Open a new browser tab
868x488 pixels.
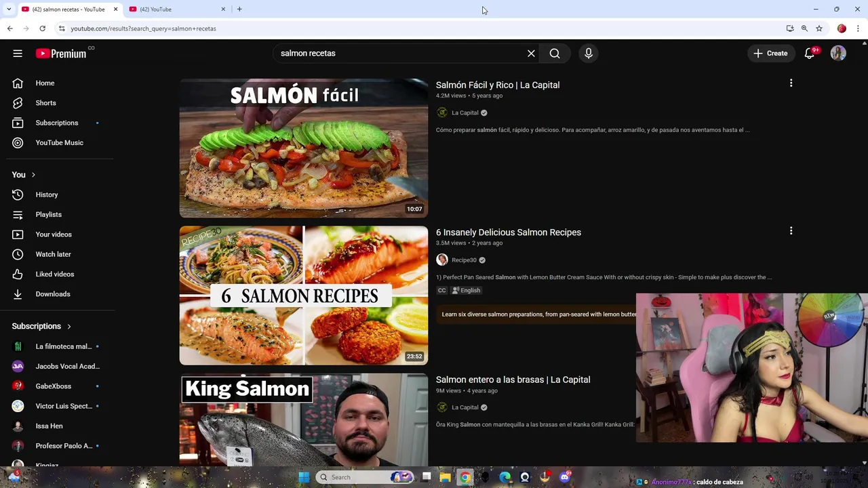239,9
